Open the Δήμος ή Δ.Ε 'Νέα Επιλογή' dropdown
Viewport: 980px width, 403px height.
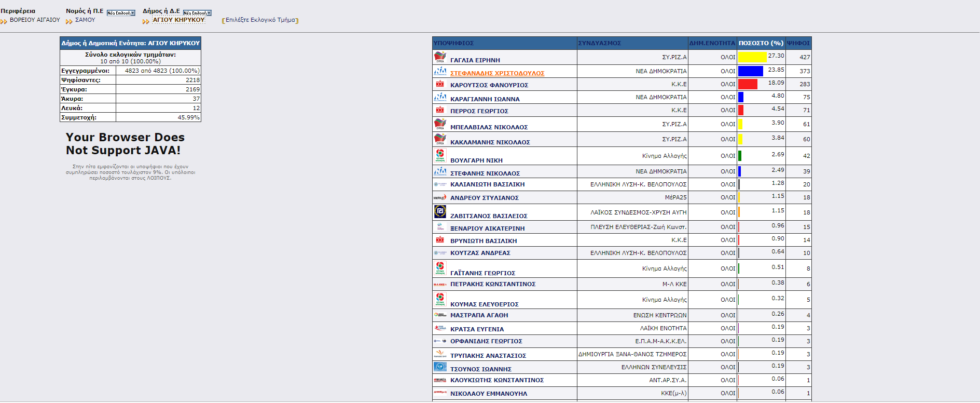(x=197, y=13)
